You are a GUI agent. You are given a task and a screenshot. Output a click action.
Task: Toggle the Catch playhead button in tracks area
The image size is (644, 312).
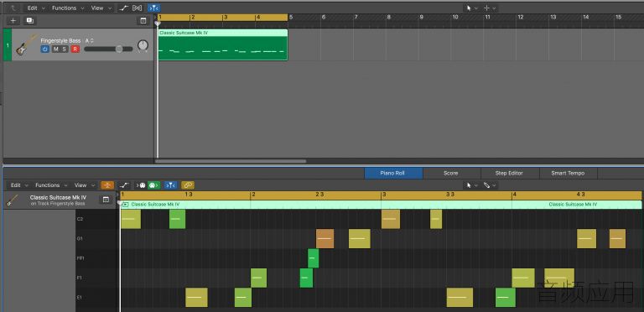point(154,8)
